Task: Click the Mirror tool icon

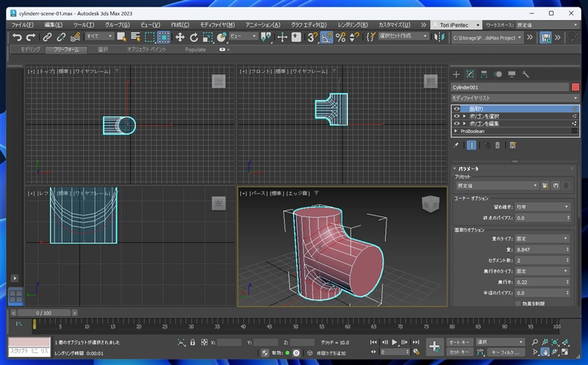Action: 439,37
